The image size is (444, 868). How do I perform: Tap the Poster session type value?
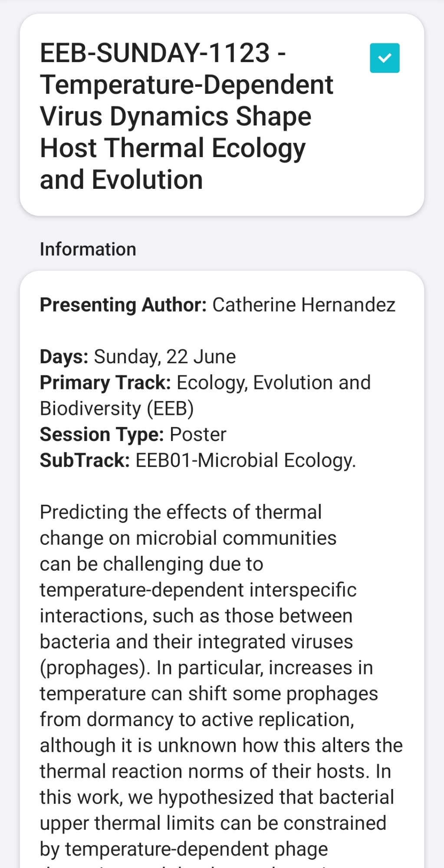pyautogui.click(x=198, y=434)
